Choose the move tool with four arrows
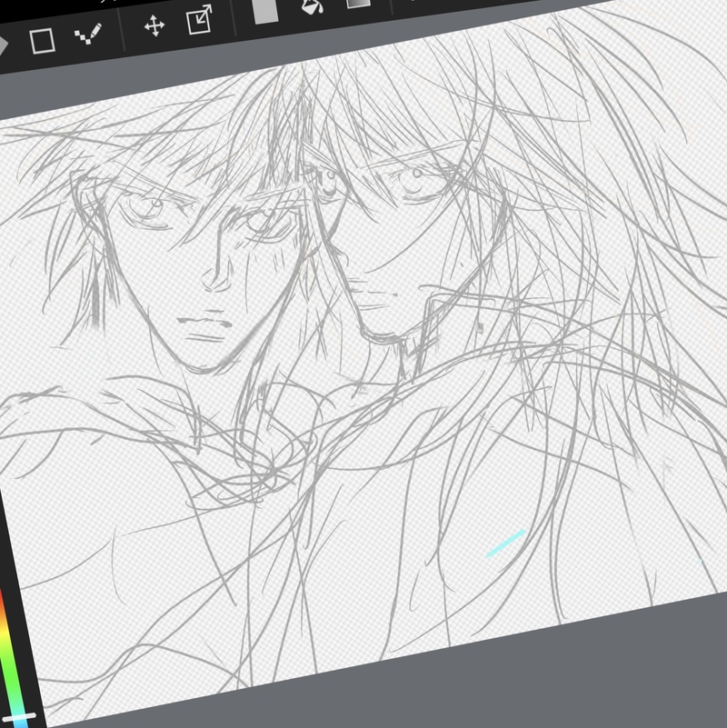The image size is (727, 728). click(154, 25)
